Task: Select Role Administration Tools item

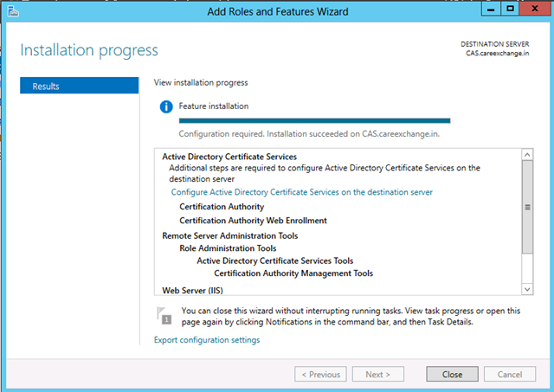Action: click(228, 248)
